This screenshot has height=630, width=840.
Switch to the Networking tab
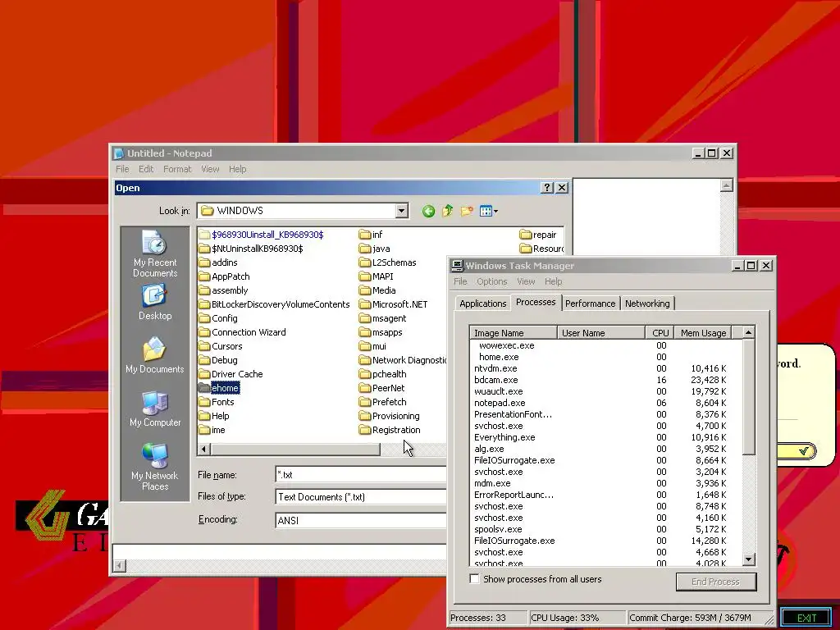[647, 304]
